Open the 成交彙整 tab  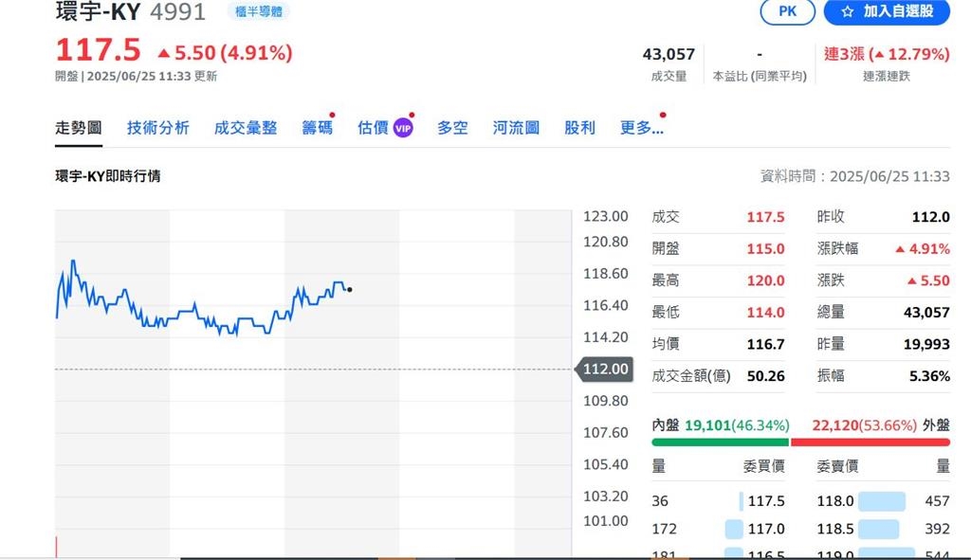tap(245, 127)
